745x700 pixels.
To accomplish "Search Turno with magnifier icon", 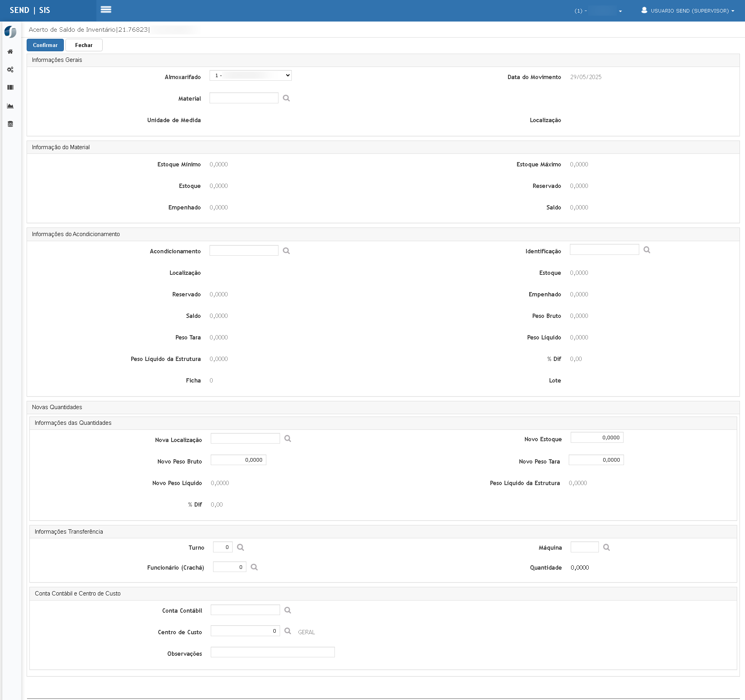I will coord(240,547).
